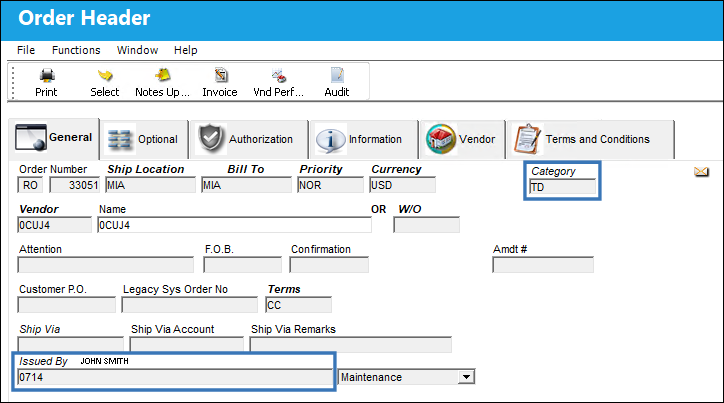Click the order type field showing RO
Screen dimensions: 724x403
pyautogui.click(x=30, y=185)
